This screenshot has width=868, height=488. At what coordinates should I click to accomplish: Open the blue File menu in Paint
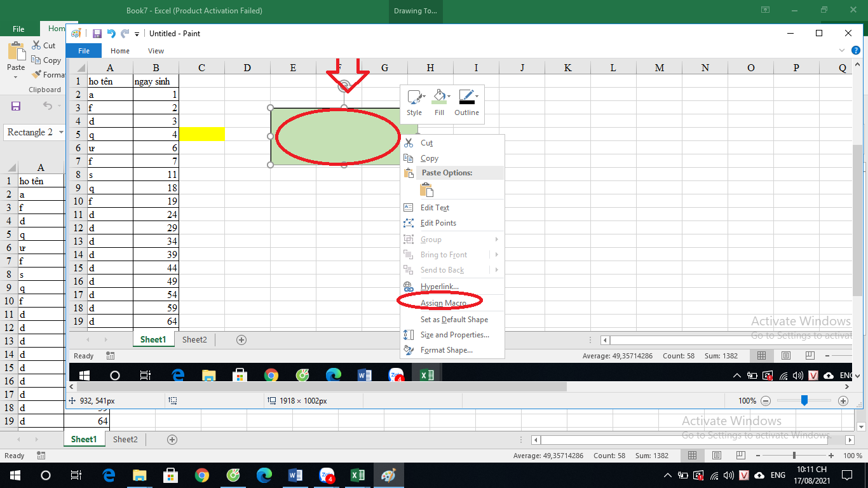point(84,51)
